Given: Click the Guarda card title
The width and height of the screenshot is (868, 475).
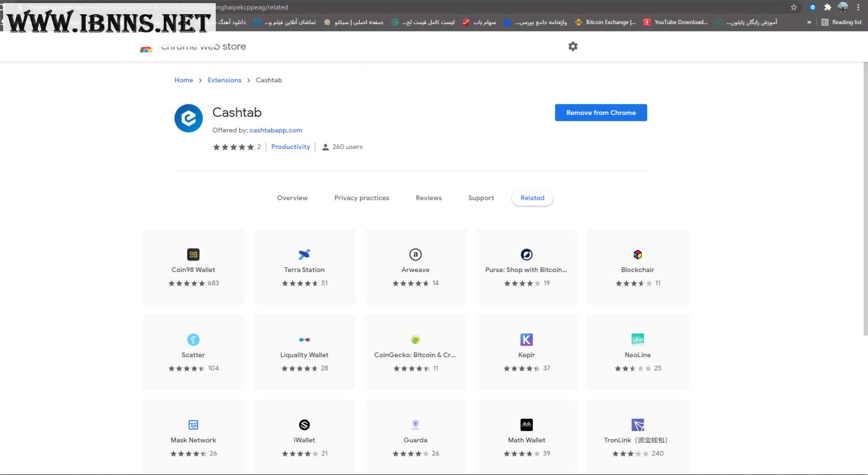Looking at the screenshot, I should 415,440.
